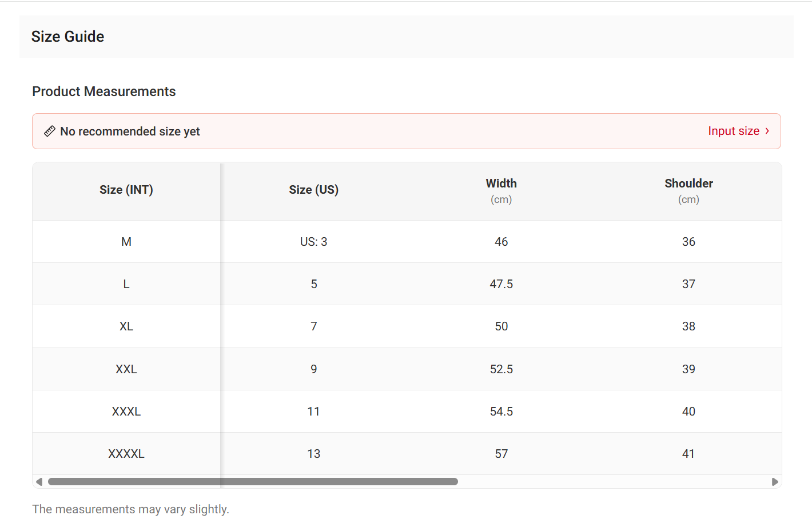Click the Product Measurements heading
Screen dimensions: 812x527
(104, 91)
